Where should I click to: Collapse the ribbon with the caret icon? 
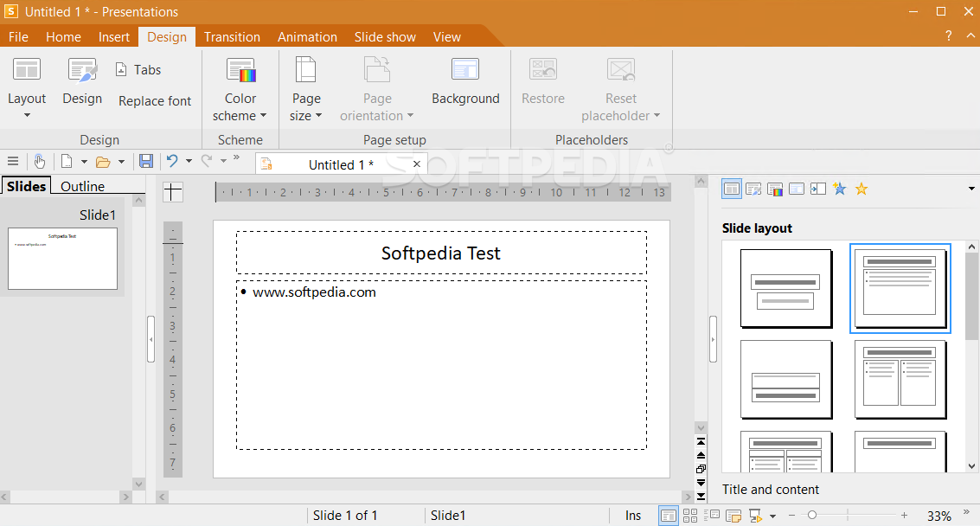[x=970, y=35]
